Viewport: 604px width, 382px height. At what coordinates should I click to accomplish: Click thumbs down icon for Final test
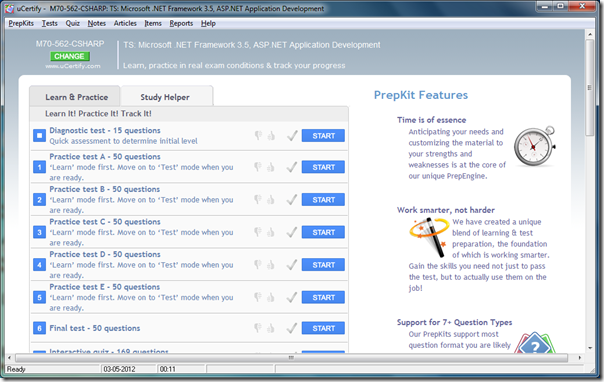pyautogui.click(x=258, y=328)
